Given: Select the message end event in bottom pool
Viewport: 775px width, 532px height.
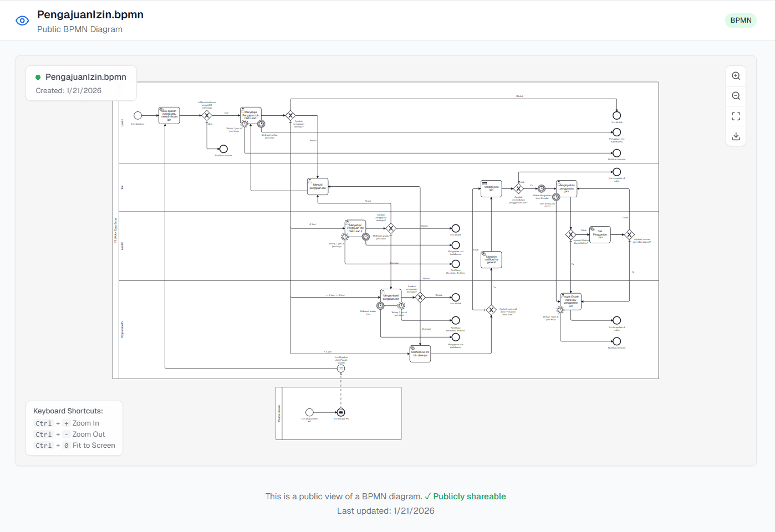Looking at the screenshot, I should click(x=341, y=412).
